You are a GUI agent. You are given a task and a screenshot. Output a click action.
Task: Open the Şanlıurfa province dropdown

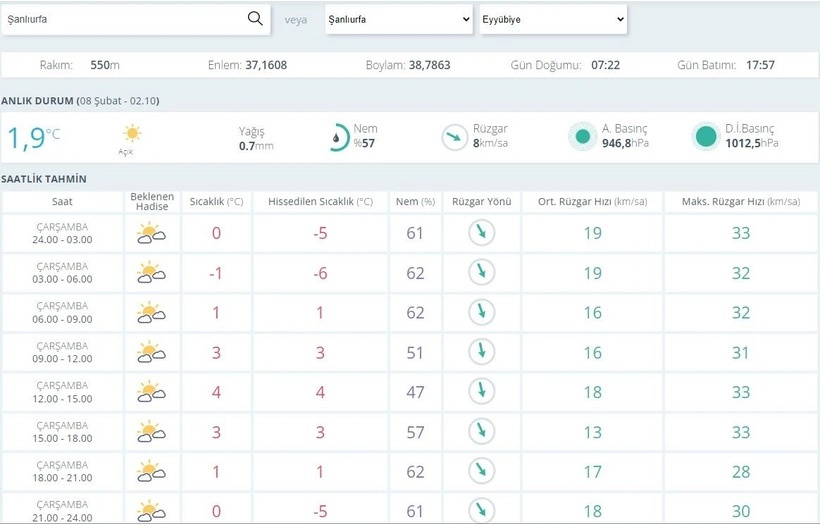[x=399, y=19]
